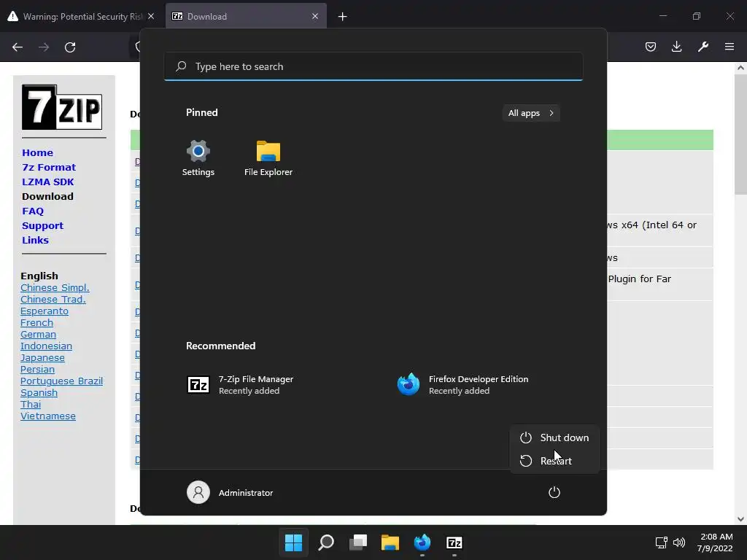The width and height of the screenshot is (747, 560).
Task: Click the power icon in Start menu
Action: click(x=554, y=492)
